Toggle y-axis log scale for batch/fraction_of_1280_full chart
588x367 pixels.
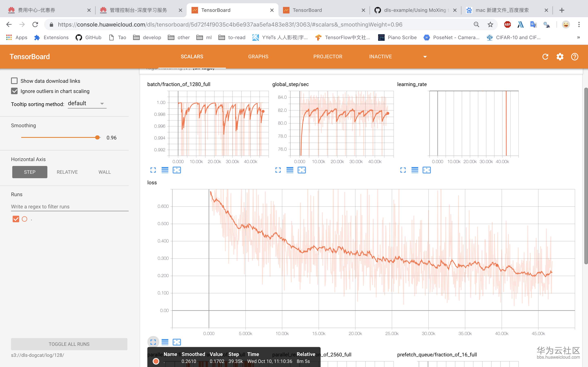[x=165, y=170]
